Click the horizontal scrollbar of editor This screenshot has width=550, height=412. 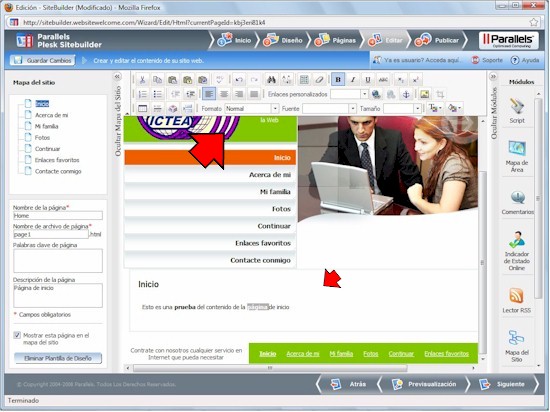[270, 368]
